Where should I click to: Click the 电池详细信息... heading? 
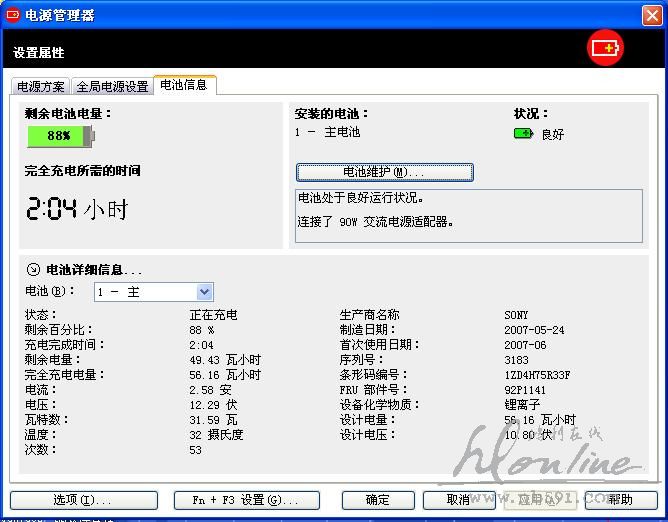(x=94, y=270)
